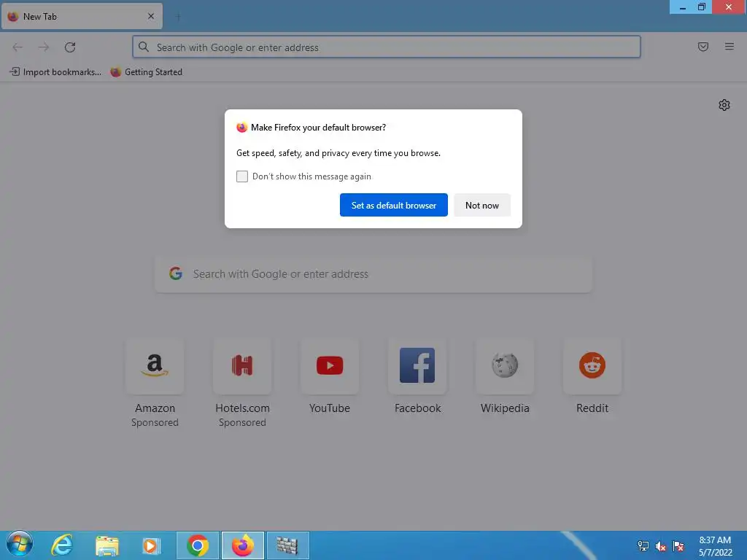The height and width of the screenshot is (560, 747).
Task: Open the Save to Pocket icon
Action: (703, 47)
